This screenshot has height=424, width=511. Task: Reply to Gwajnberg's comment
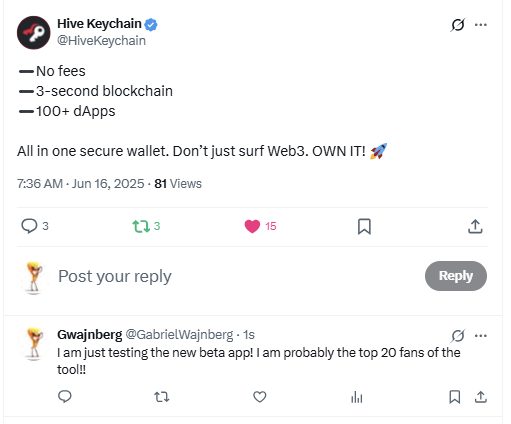tap(65, 397)
